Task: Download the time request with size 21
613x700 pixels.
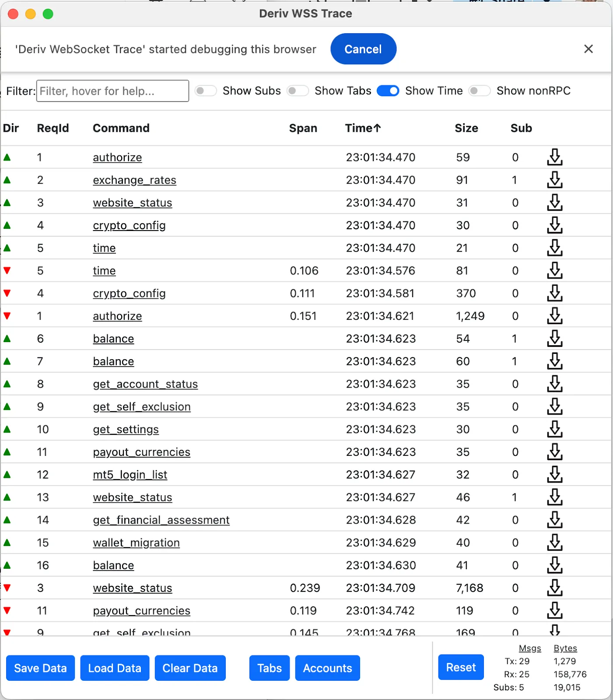Action: (x=555, y=248)
